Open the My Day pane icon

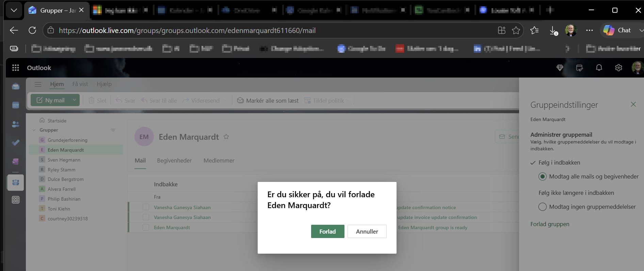click(579, 68)
